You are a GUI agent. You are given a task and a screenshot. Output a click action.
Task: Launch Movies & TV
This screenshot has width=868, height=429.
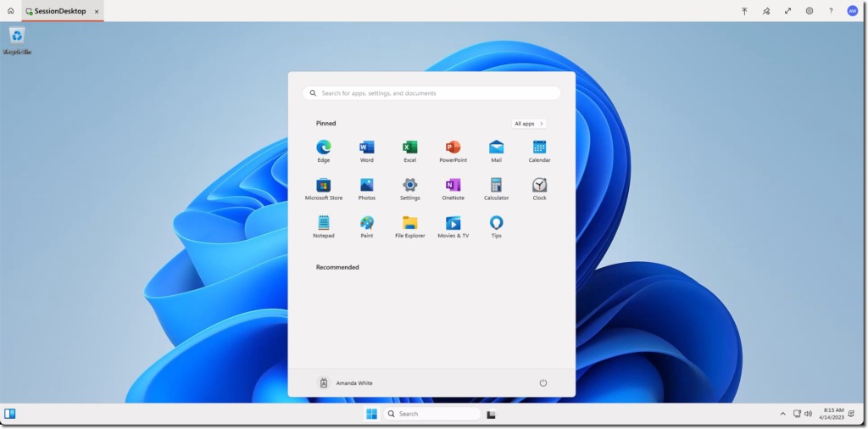click(x=453, y=226)
